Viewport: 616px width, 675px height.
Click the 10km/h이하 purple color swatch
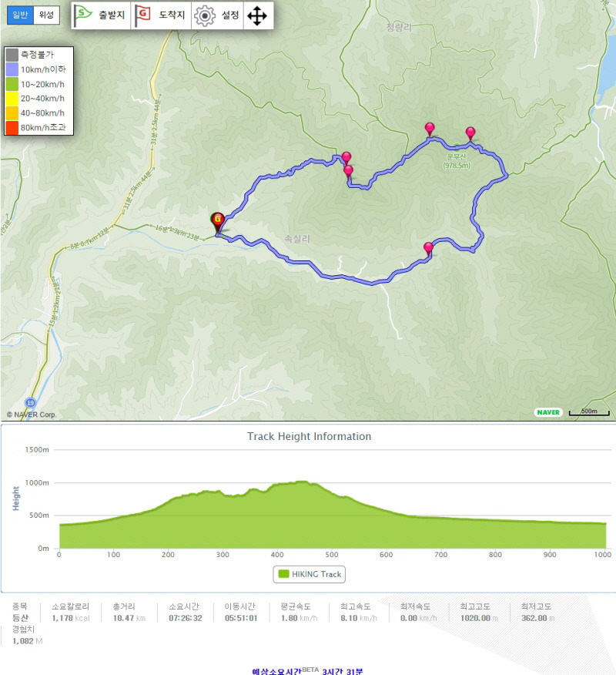[x=12, y=69]
